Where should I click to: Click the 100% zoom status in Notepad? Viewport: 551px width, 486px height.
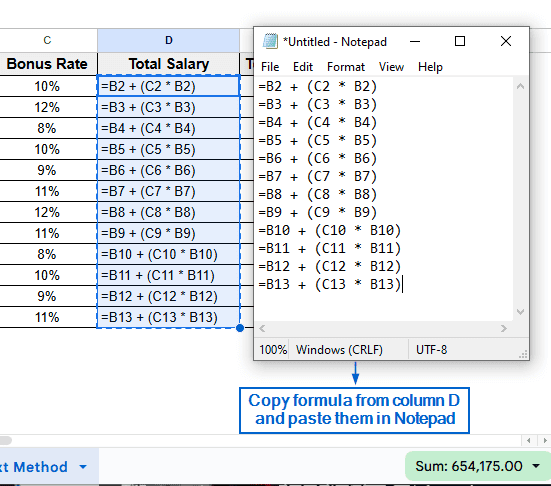click(x=273, y=350)
